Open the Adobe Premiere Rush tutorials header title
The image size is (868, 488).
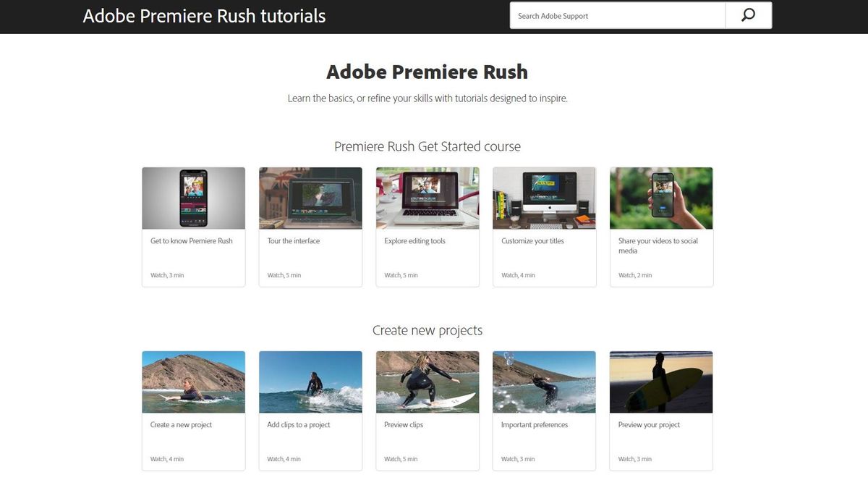[x=204, y=16]
